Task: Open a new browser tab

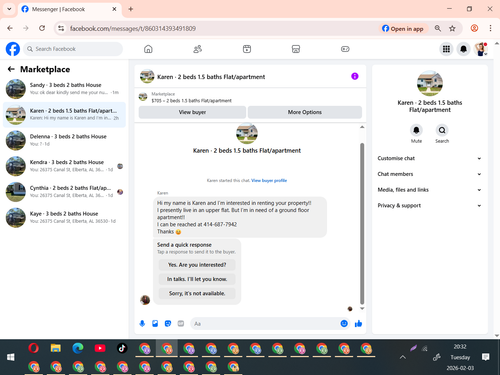Action: [131, 9]
